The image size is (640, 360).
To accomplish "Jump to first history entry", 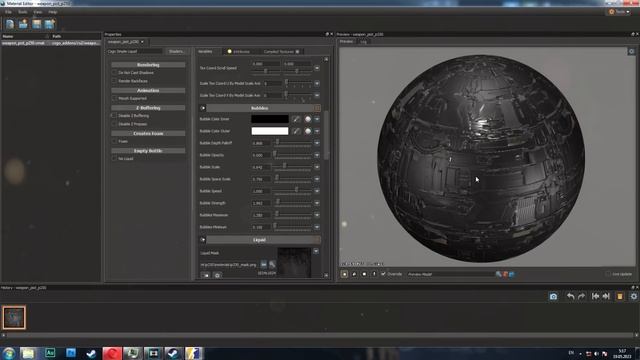I will 596,296.
